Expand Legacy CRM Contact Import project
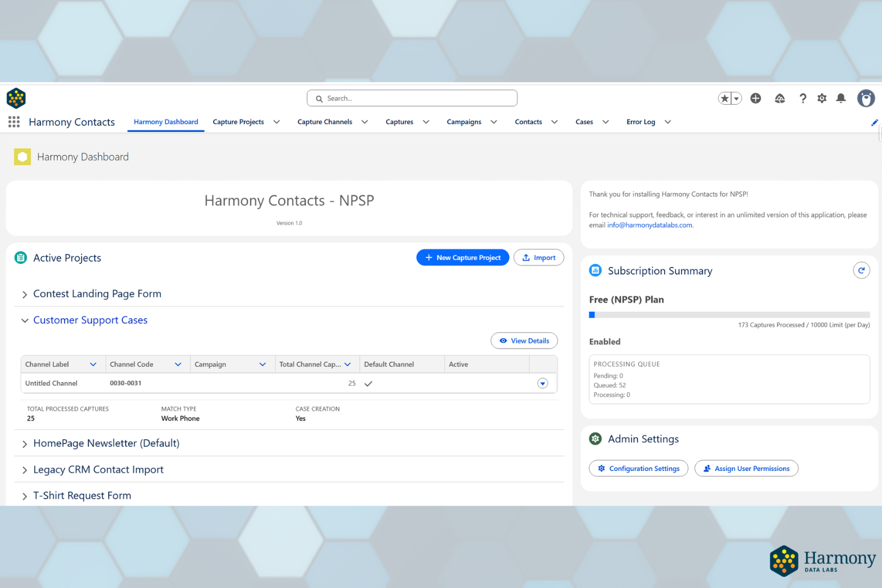 [25, 470]
